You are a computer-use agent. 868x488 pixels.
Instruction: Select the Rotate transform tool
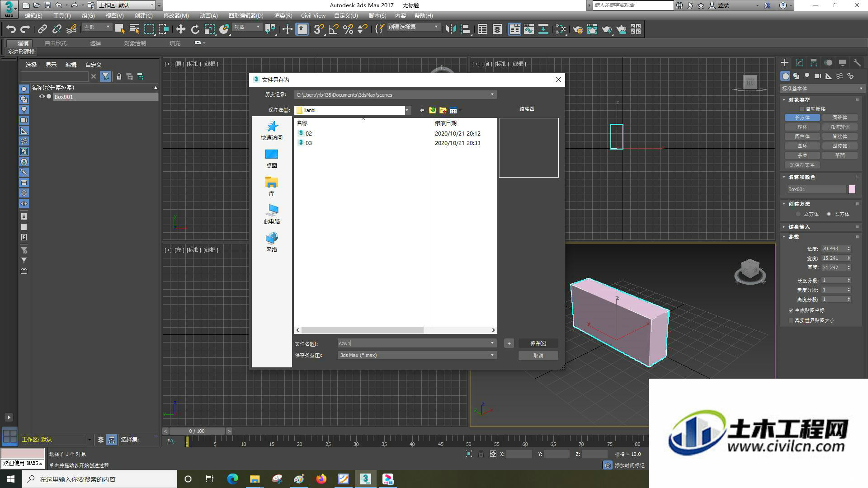point(195,29)
